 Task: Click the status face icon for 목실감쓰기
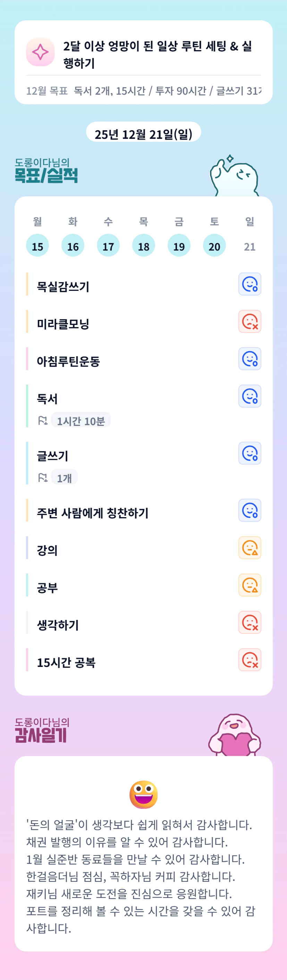click(x=250, y=284)
